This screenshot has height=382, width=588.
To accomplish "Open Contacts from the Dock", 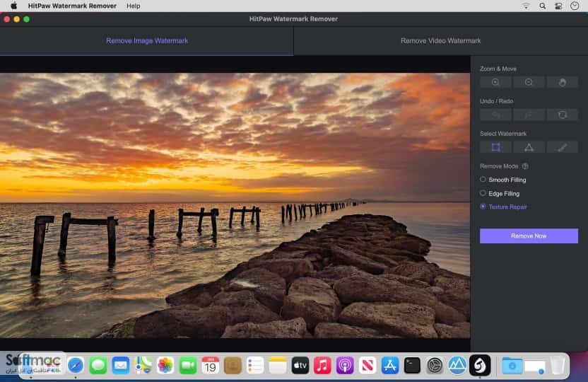I will click(x=233, y=365).
